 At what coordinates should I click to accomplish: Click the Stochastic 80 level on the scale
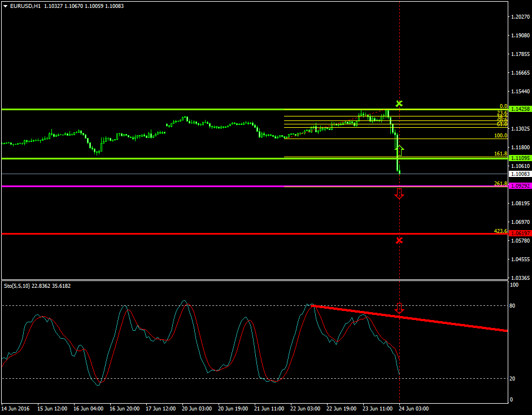[x=513, y=306]
